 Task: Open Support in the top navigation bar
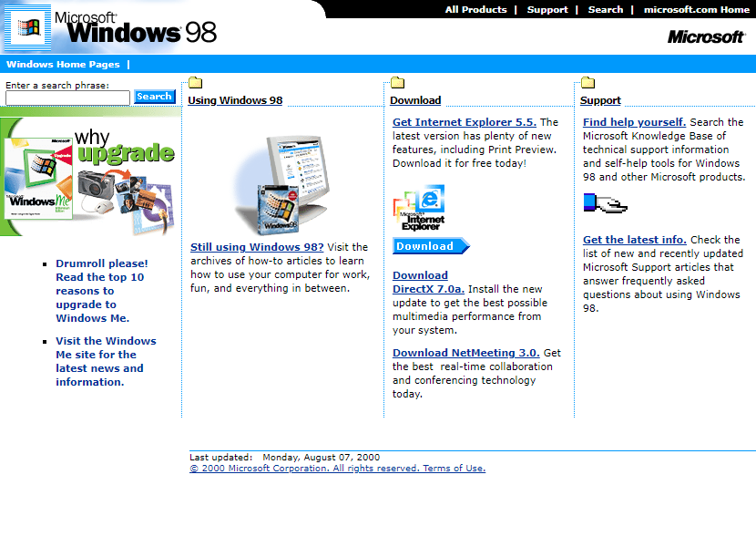(547, 10)
